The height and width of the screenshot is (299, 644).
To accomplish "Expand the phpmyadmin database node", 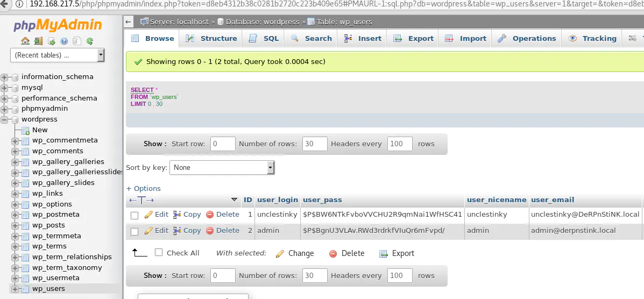I will tap(4, 109).
